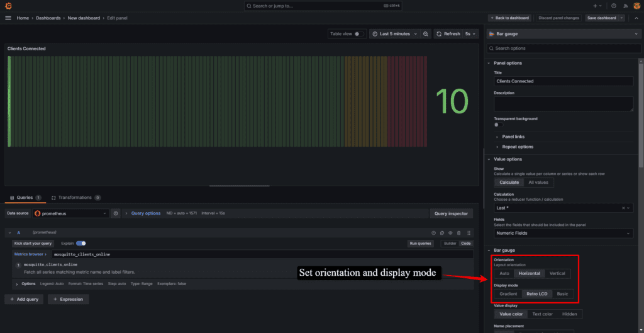This screenshot has width=644, height=333.
Task: Clear the Last * calculation with the X
Action: pos(623,208)
